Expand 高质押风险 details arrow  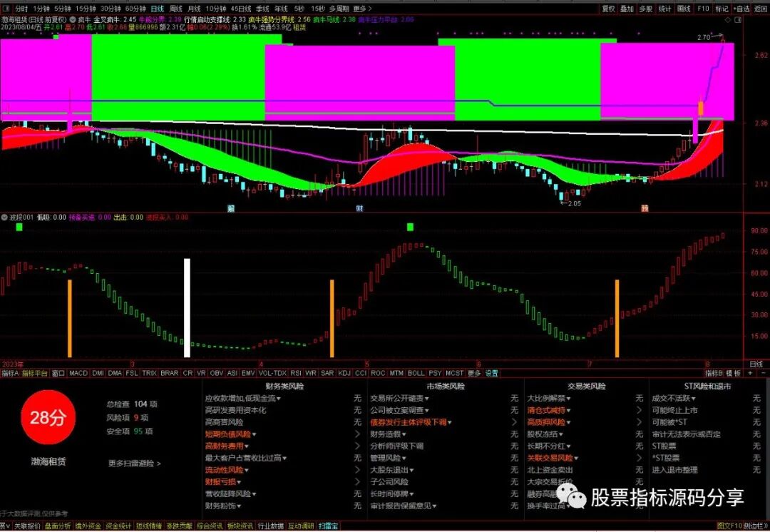click(639, 422)
